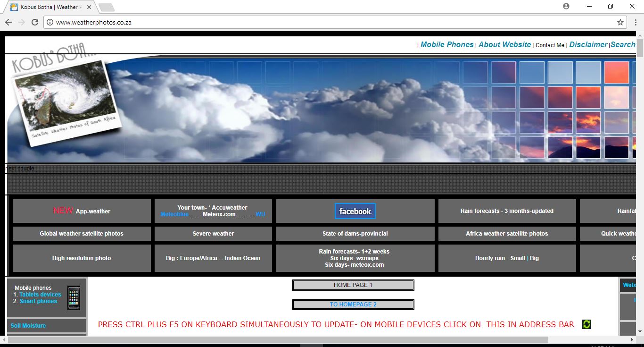Select the Severe weather tile
The image size is (644, 347).
[x=213, y=234]
